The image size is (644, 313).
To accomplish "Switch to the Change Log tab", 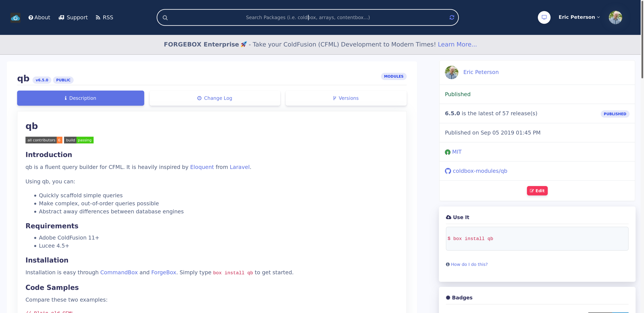I will [x=215, y=98].
